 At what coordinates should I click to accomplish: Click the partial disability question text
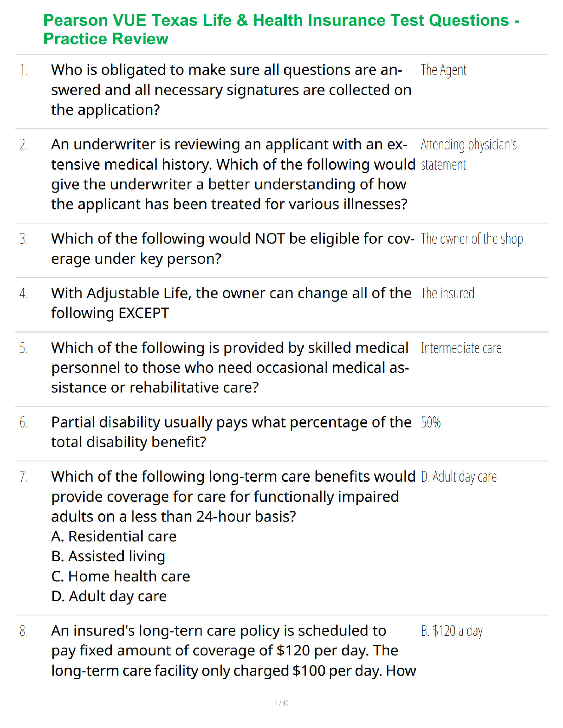click(x=231, y=432)
